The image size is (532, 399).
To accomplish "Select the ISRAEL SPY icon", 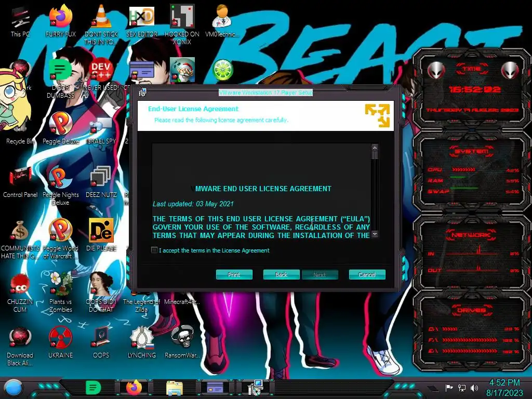I will click(x=101, y=130).
